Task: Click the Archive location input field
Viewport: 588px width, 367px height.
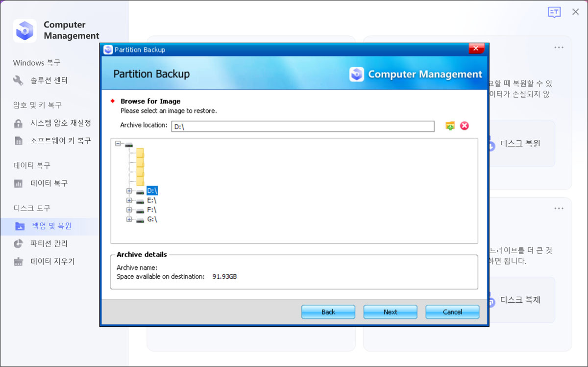Action: (x=303, y=127)
